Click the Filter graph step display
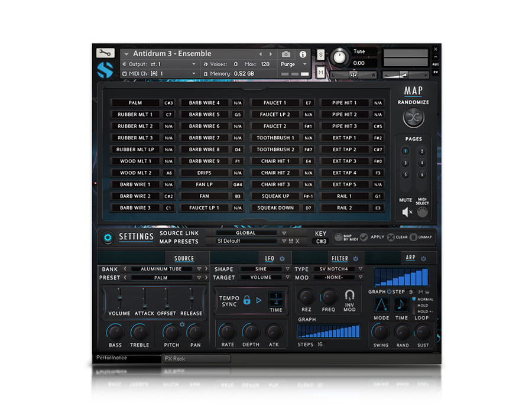Screen dimensions: 532x406 click(x=329, y=332)
